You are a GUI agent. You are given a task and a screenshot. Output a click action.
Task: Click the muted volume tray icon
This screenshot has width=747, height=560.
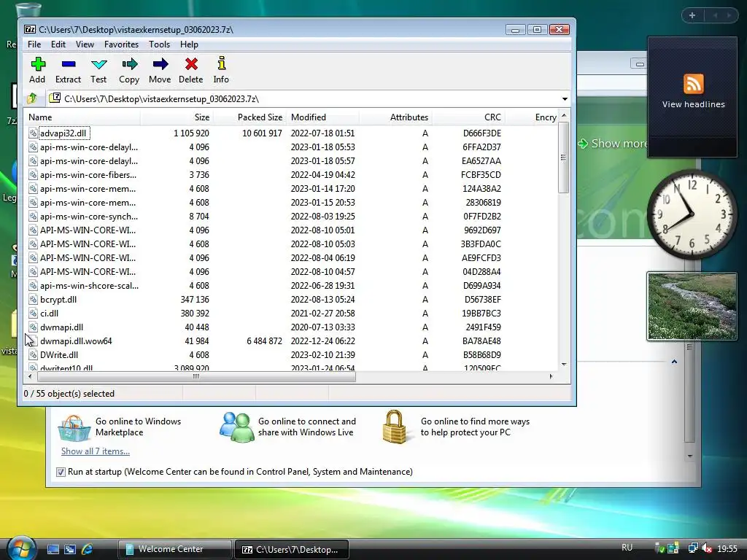click(706, 548)
